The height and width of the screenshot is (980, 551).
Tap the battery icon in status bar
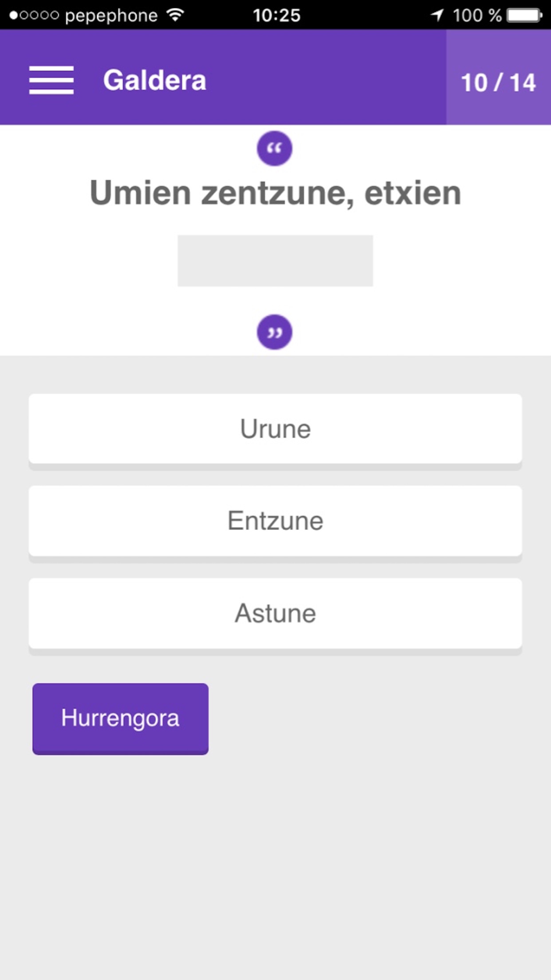pyautogui.click(x=525, y=15)
